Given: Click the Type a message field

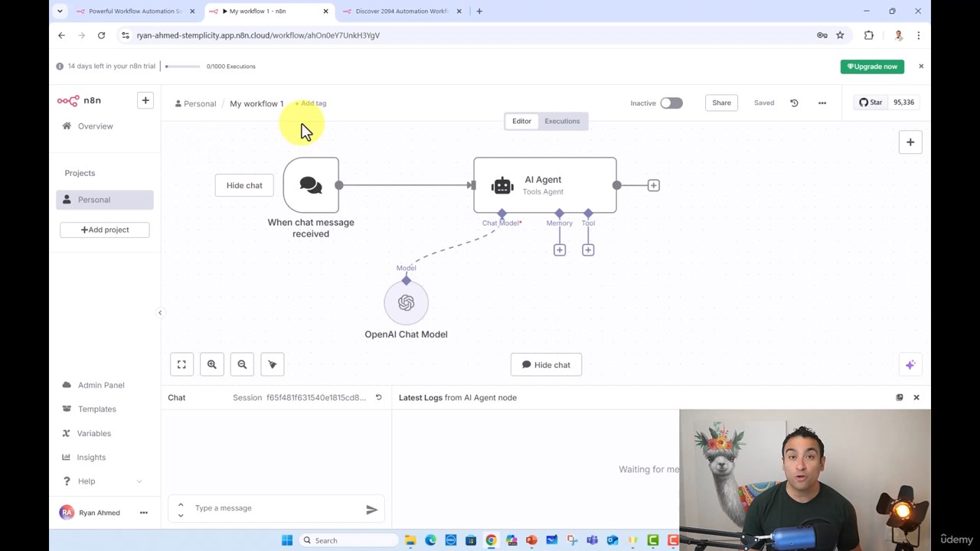Looking at the screenshot, I should tap(276, 508).
